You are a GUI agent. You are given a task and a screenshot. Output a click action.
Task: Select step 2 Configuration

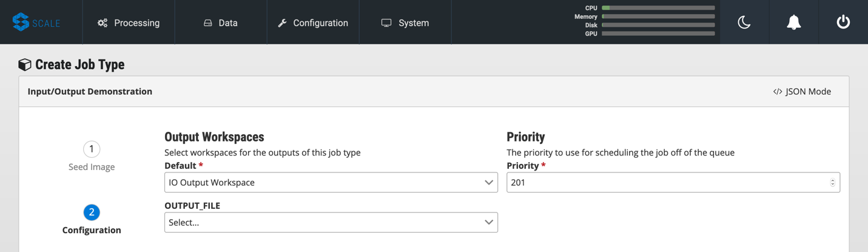tap(92, 213)
